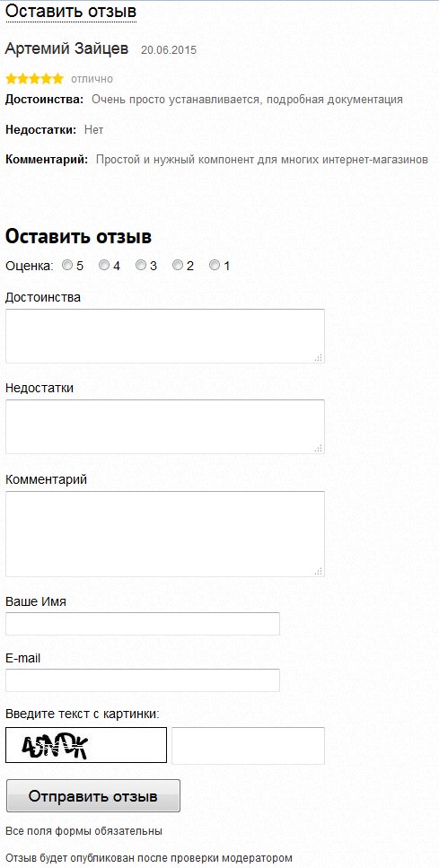439x868 pixels.
Task: Click resize grip of Комментарий textarea
Action: point(319,571)
